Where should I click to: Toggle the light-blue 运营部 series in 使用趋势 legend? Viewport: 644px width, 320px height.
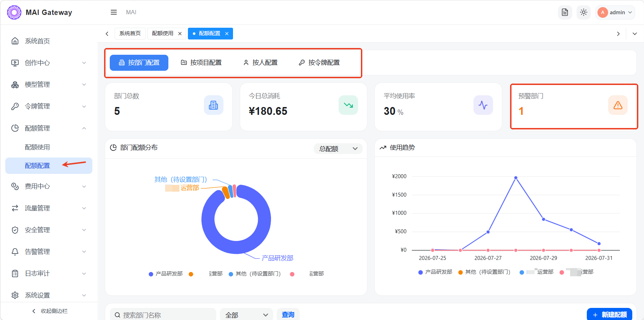point(536,272)
